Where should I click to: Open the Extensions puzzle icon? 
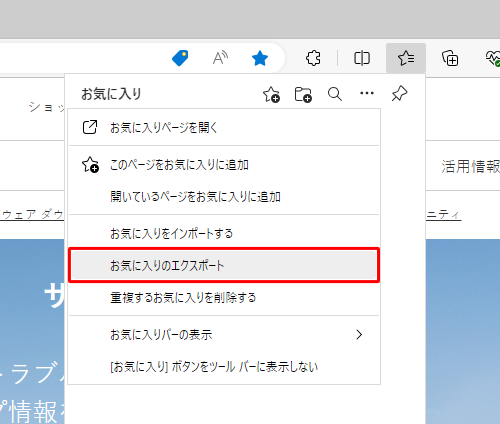[x=313, y=58]
